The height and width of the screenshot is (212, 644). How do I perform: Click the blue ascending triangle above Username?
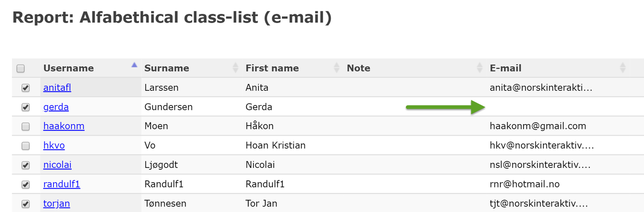pos(134,65)
